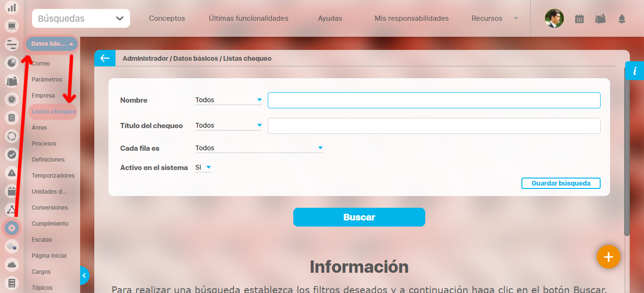Open the blue info side tab
This screenshot has width=644, height=293.
(635, 71)
